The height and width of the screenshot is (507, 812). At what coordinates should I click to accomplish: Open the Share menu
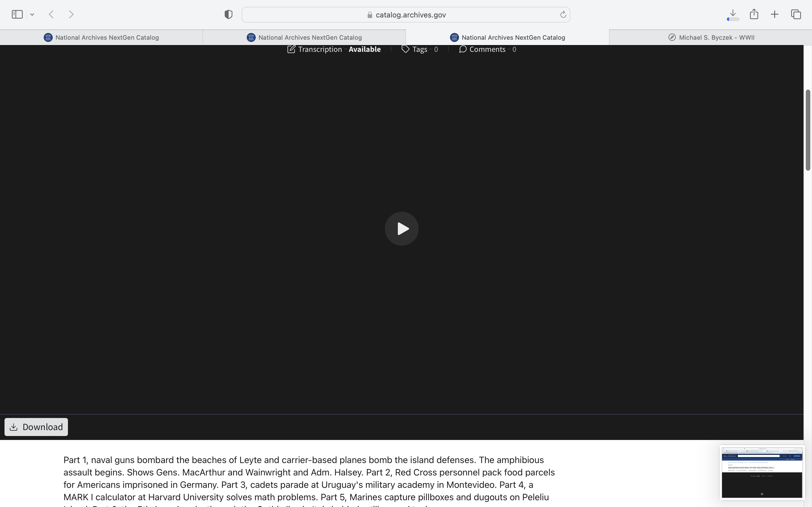point(754,14)
